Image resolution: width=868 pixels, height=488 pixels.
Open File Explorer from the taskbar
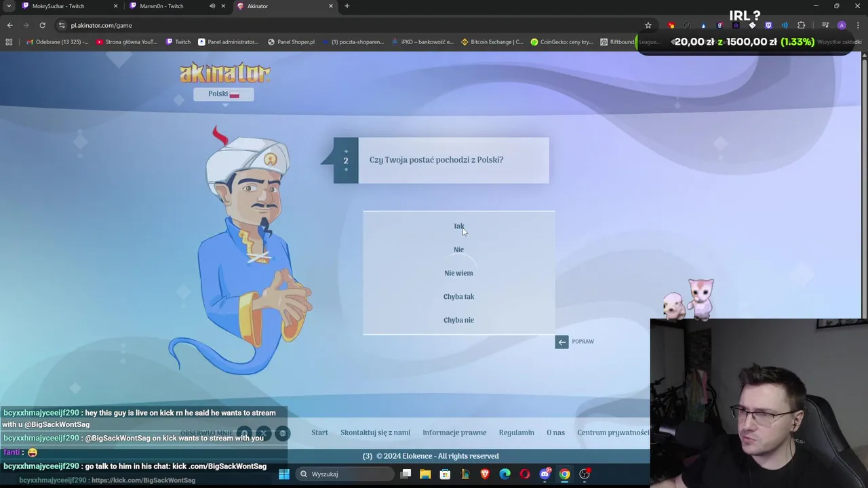[x=425, y=474]
